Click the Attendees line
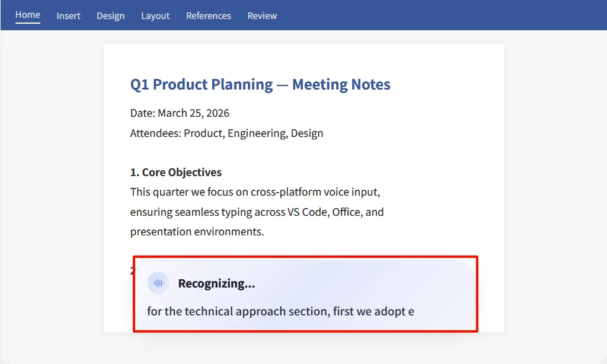This screenshot has height=364, width=607. [x=226, y=133]
